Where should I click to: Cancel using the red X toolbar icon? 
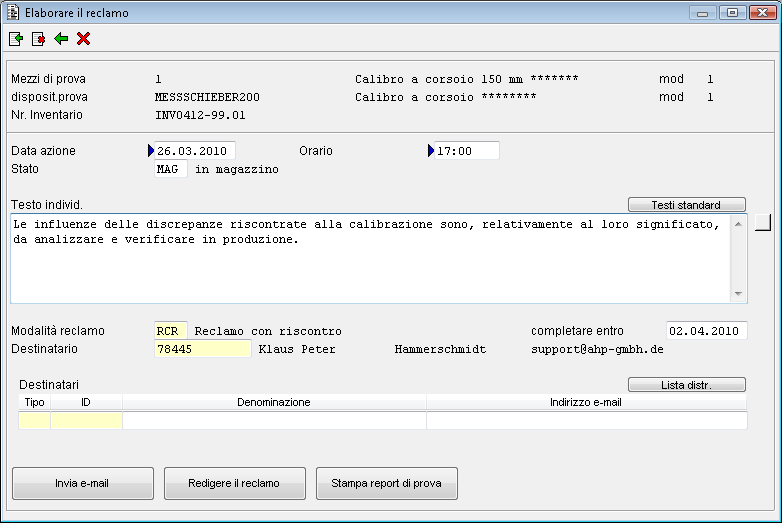tap(83, 39)
